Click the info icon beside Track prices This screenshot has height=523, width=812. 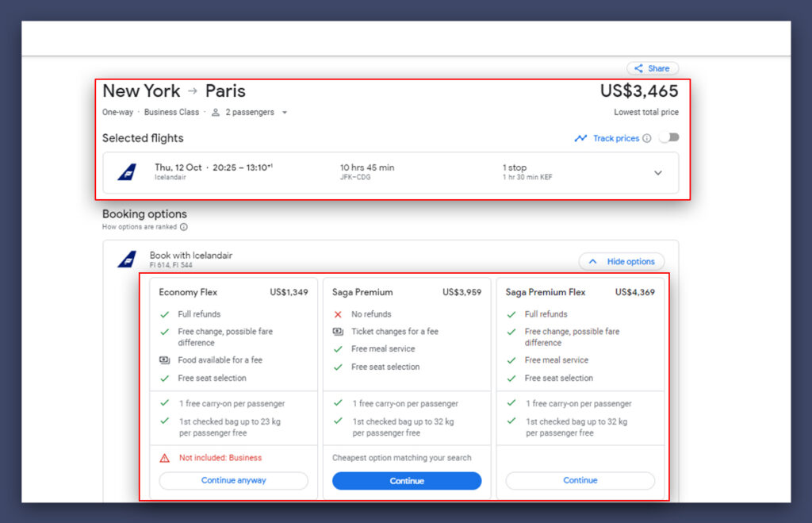tap(649, 138)
